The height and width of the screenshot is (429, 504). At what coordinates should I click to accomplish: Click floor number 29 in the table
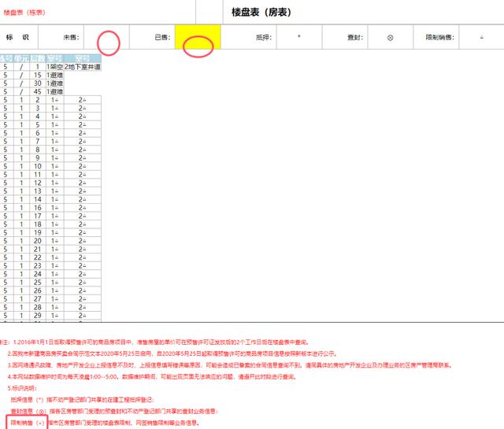[38, 316]
